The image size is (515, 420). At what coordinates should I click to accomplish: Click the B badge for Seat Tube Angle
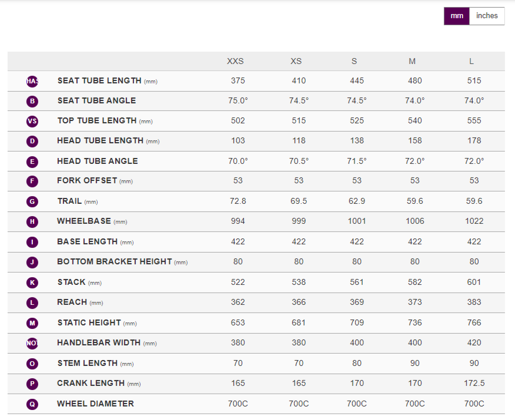(32, 101)
